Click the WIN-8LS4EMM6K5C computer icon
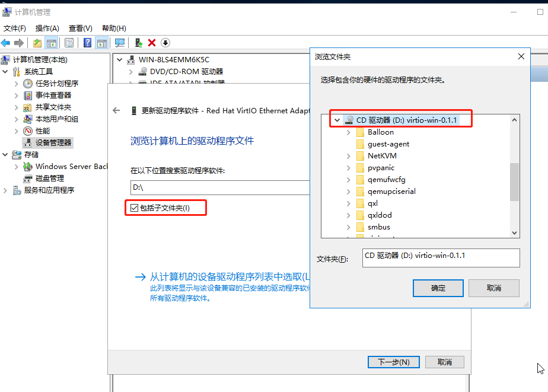Image resolution: width=548 pixels, height=392 pixels. click(130, 60)
